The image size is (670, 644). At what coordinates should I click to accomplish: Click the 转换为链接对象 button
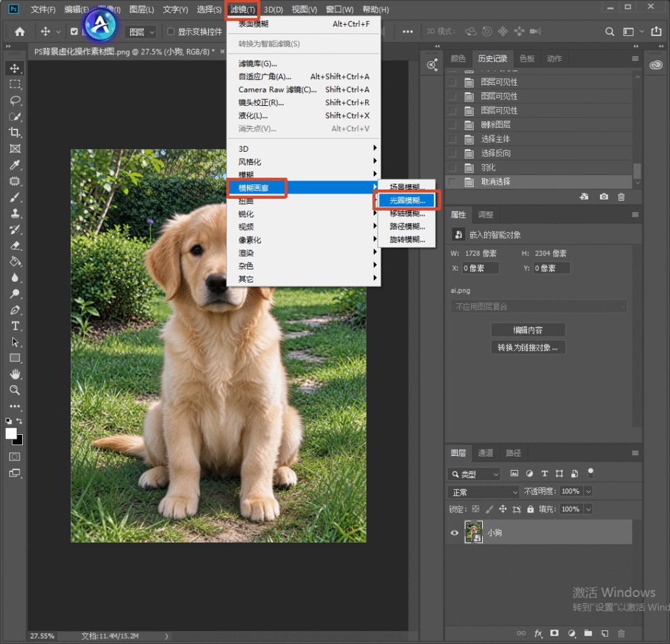528,348
